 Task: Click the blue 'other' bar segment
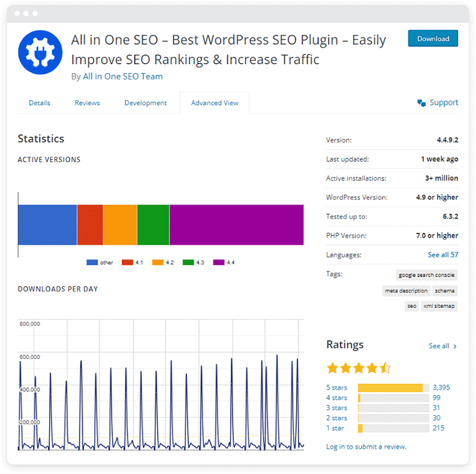[x=48, y=225]
